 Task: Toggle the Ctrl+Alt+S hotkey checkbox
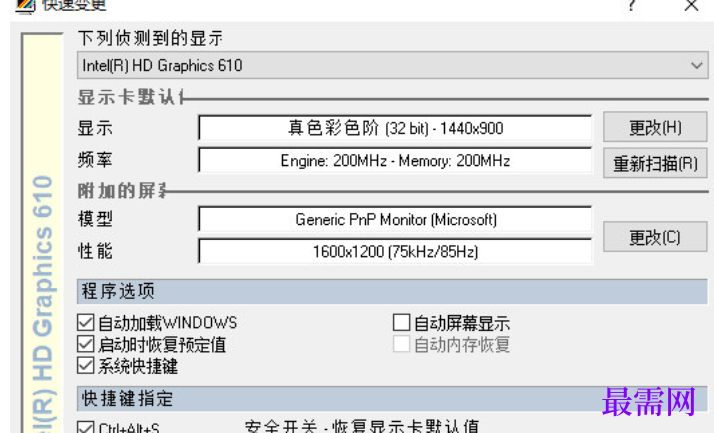coord(85,427)
